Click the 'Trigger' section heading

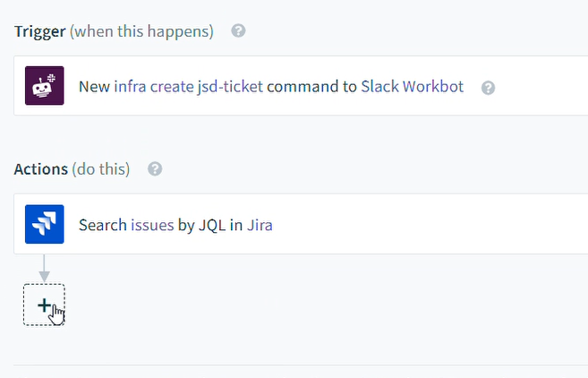pos(40,31)
